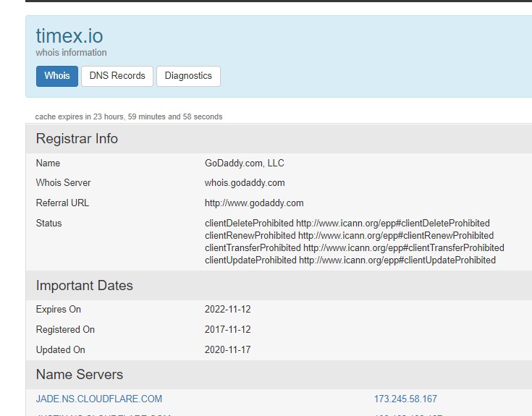532x416 pixels.
Task: Select the Whois tab button
Action: point(57,76)
